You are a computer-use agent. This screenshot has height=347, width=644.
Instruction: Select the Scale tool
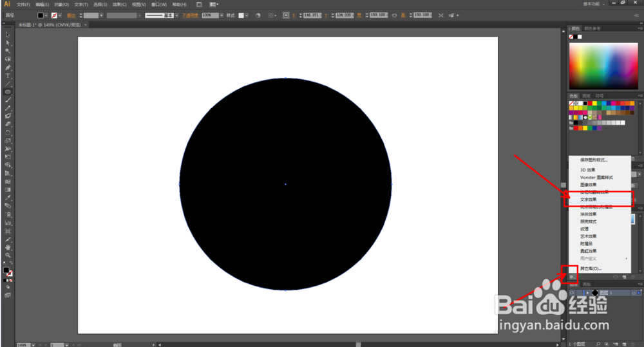pos(8,140)
